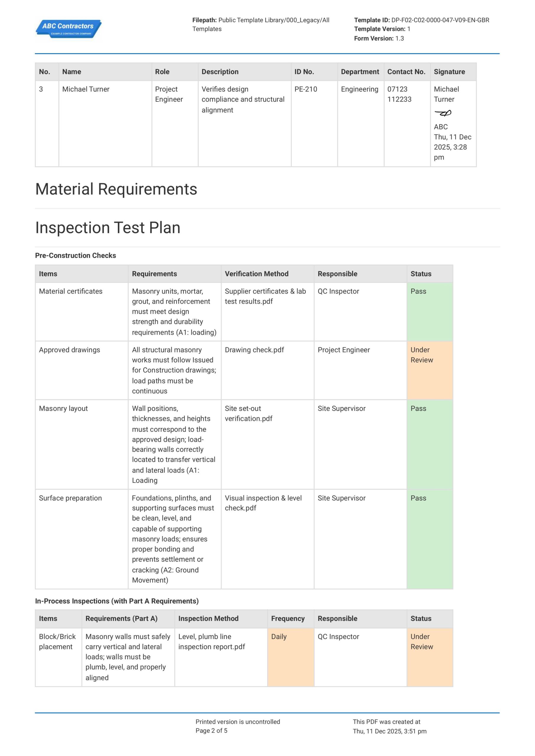535x756 pixels.
Task: Click the Block/Brick placement item cell
Action: pyautogui.click(x=57, y=641)
